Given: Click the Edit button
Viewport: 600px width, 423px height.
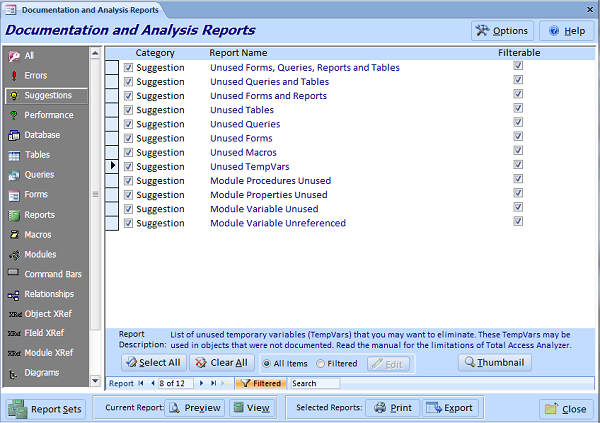Looking at the screenshot, I should 388,364.
